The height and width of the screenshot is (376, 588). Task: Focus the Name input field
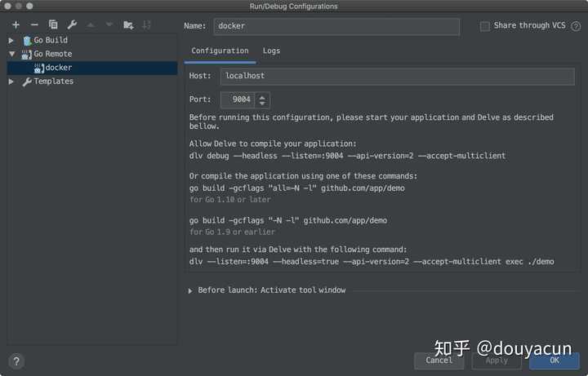[x=336, y=26]
